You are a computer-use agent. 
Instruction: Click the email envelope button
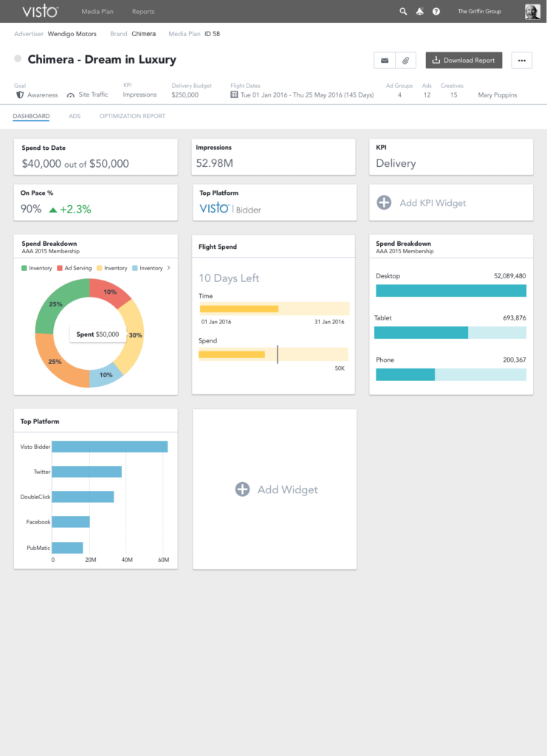385,61
